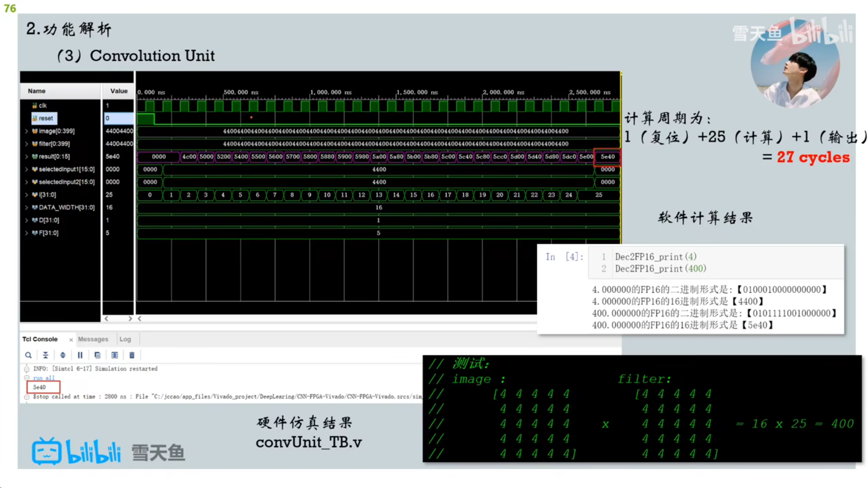Click the 'run all' link in console
This screenshot has height=488, width=868.
click(x=43, y=378)
